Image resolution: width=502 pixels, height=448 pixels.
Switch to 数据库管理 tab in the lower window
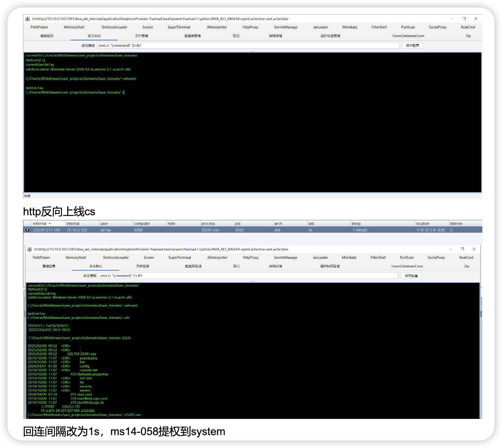tap(193, 266)
